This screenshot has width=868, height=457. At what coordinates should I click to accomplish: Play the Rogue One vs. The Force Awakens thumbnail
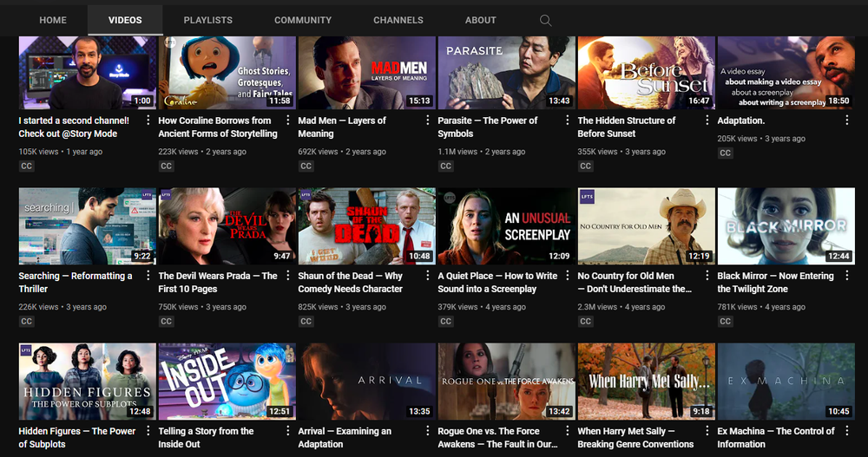tap(507, 382)
